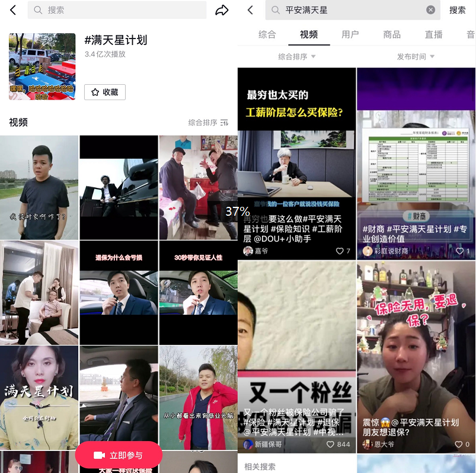Click the 新疆保哥 author name
The width and height of the screenshot is (476, 473).
268,444
